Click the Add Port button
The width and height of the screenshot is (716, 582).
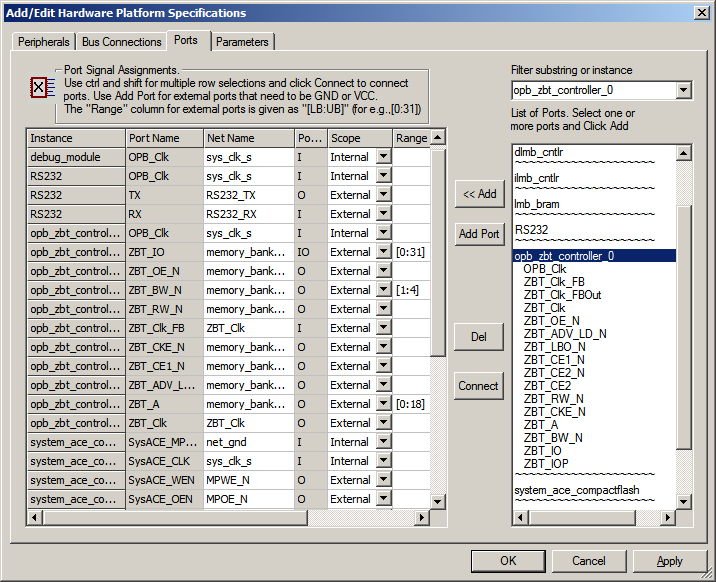point(478,234)
